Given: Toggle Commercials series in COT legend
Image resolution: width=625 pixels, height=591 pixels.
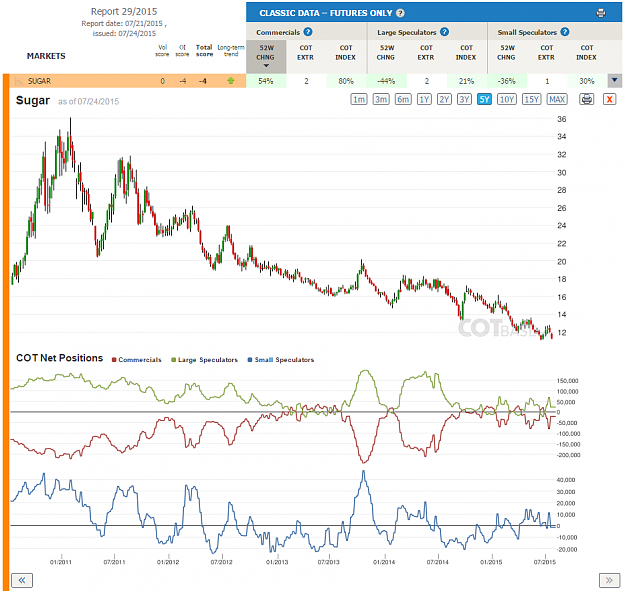Looking at the screenshot, I should tap(137, 359).
